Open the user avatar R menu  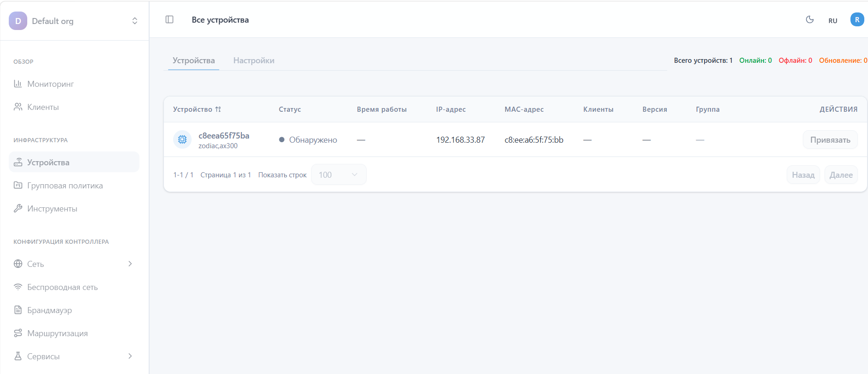point(857,19)
